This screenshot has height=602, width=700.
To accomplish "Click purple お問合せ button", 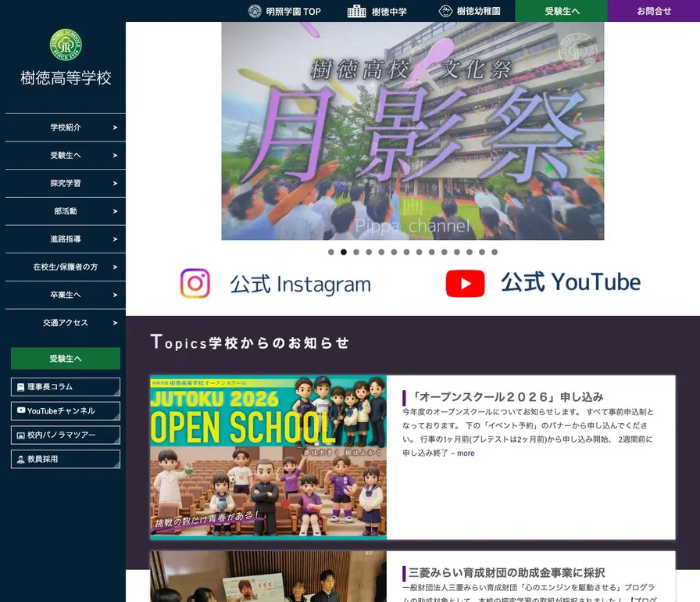I will point(654,11).
